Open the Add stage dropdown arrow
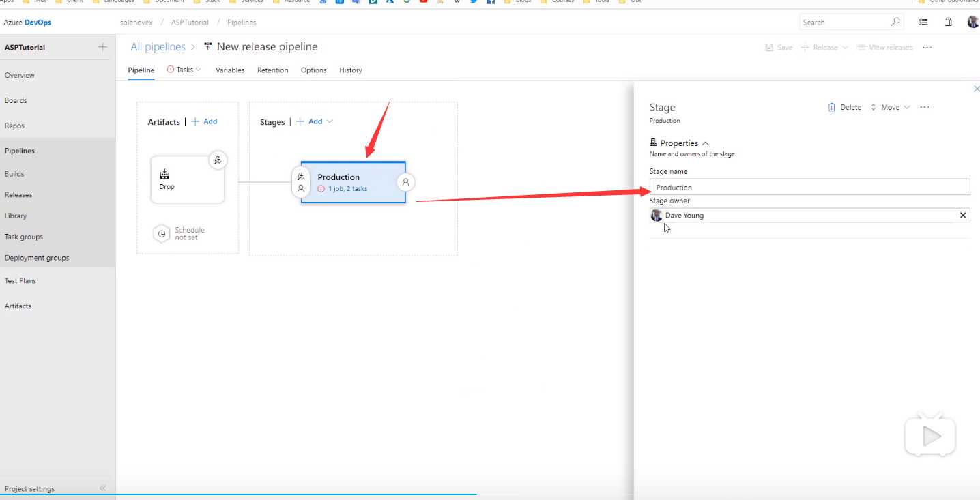The image size is (980, 500). [x=330, y=121]
